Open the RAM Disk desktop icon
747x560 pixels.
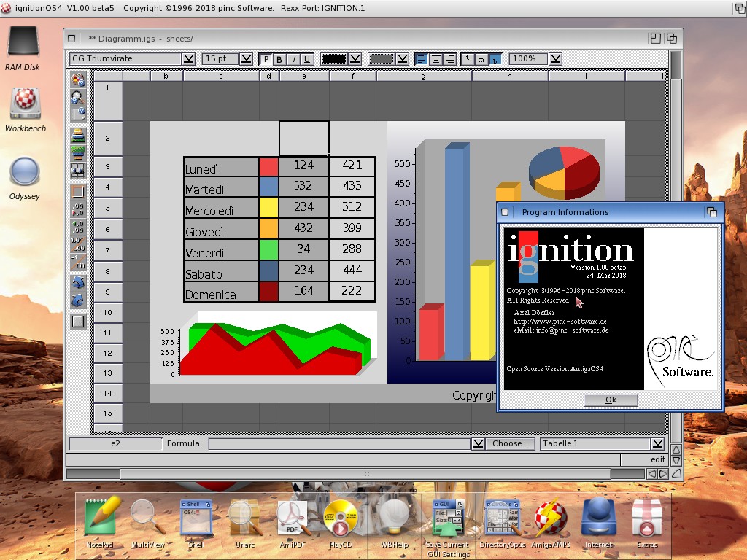pyautogui.click(x=23, y=43)
